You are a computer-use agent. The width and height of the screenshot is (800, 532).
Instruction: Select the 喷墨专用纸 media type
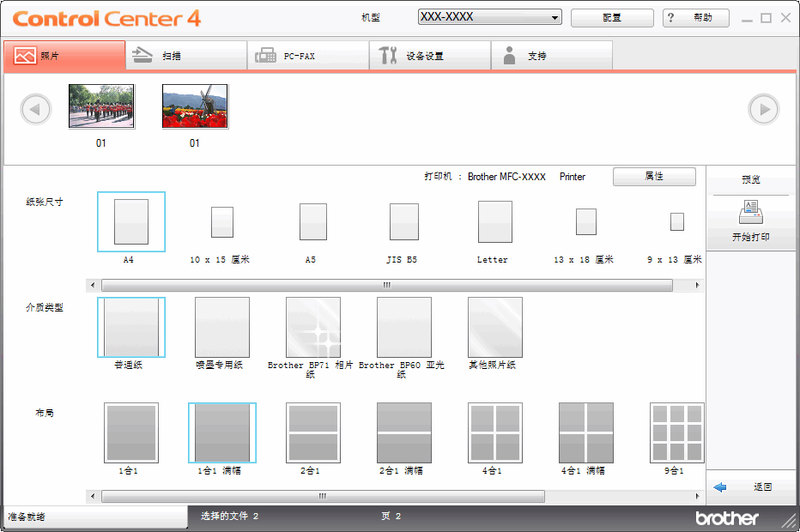(221, 327)
